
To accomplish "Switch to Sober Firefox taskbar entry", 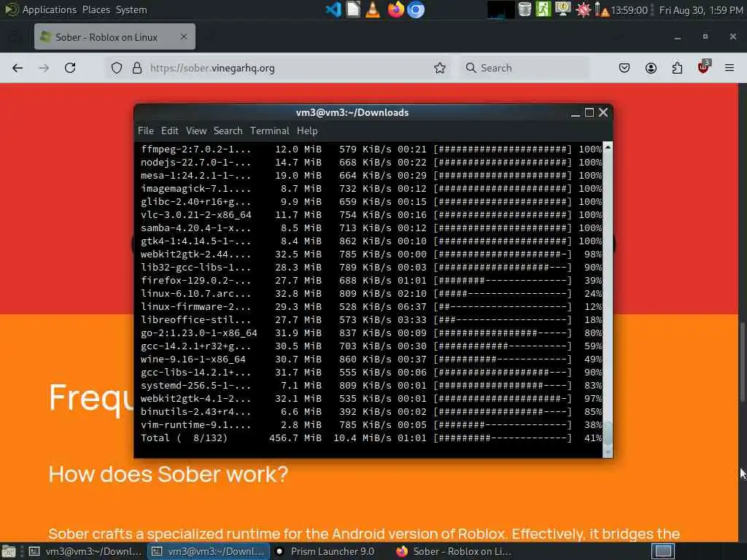I will (x=454, y=551).
